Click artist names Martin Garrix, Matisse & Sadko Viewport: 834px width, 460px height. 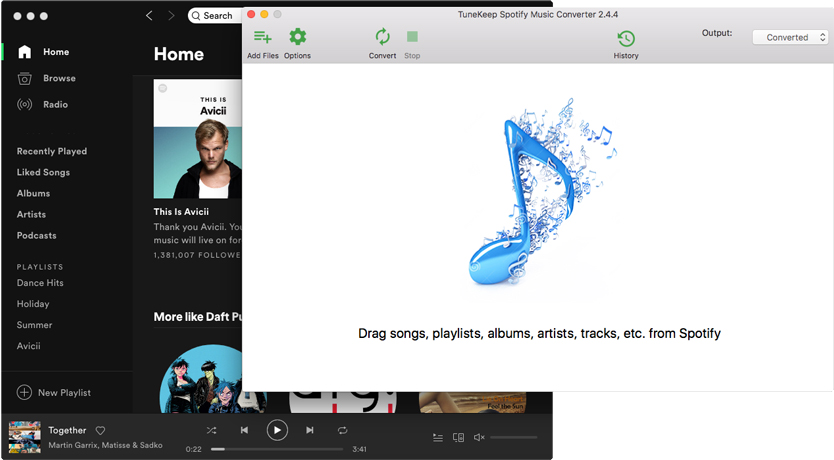coord(105,445)
